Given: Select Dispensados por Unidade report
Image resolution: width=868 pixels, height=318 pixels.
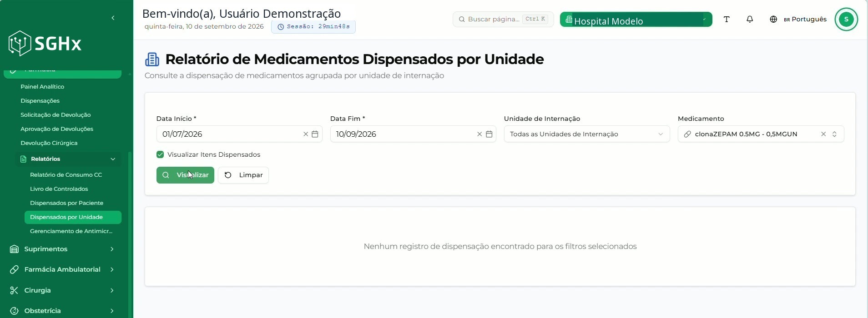Looking at the screenshot, I should [x=73, y=217].
